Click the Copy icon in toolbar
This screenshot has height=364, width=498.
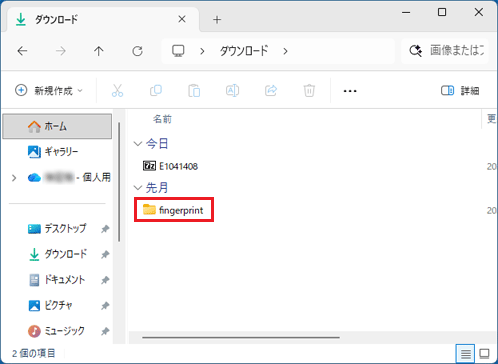(156, 90)
